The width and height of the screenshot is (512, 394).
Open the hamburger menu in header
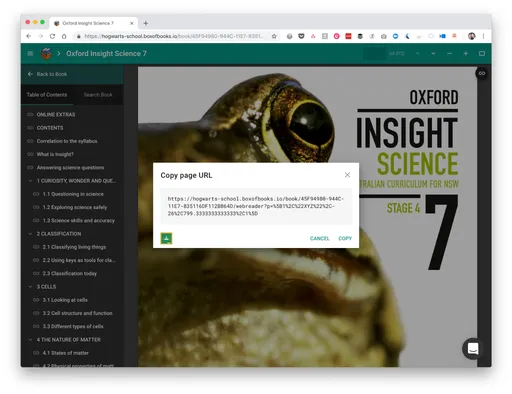coord(30,54)
